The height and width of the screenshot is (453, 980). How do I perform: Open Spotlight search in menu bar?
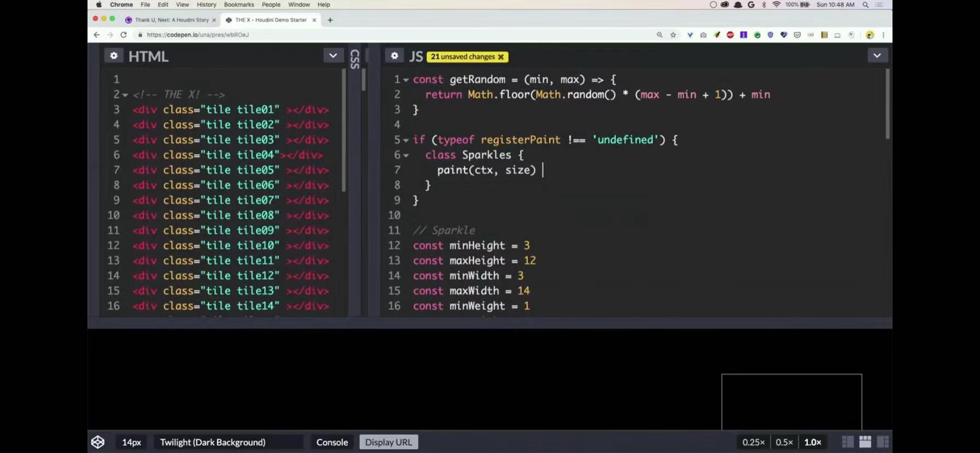tap(866, 4)
